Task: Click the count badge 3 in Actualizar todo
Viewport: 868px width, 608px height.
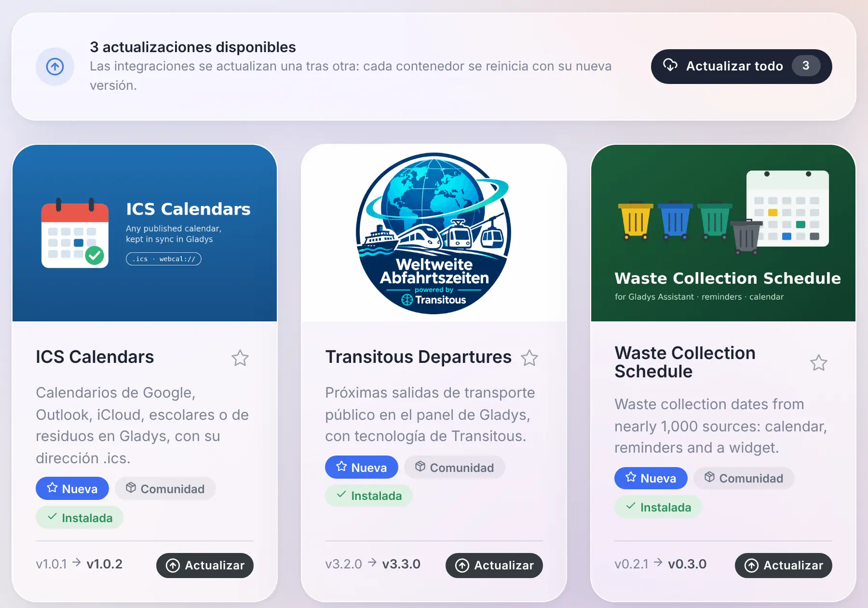Action: (806, 66)
